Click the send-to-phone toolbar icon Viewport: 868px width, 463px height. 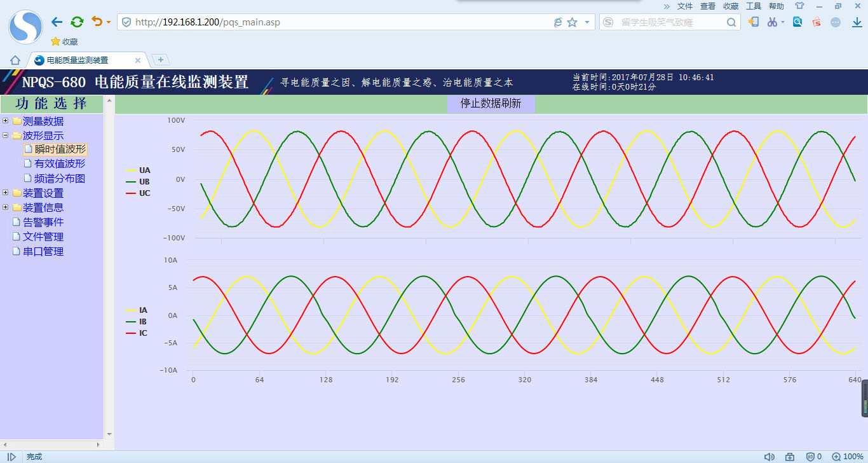click(x=754, y=22)
